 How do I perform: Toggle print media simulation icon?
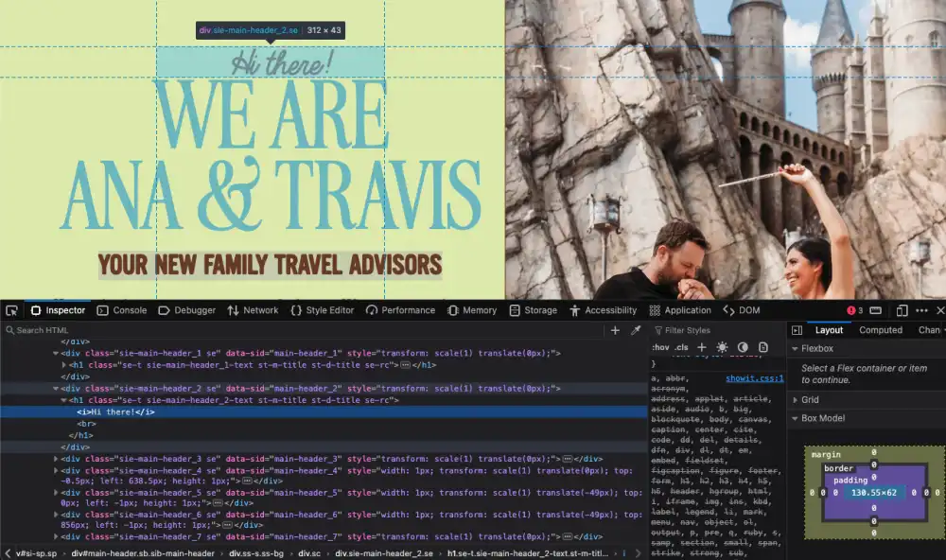coord(762,347)
